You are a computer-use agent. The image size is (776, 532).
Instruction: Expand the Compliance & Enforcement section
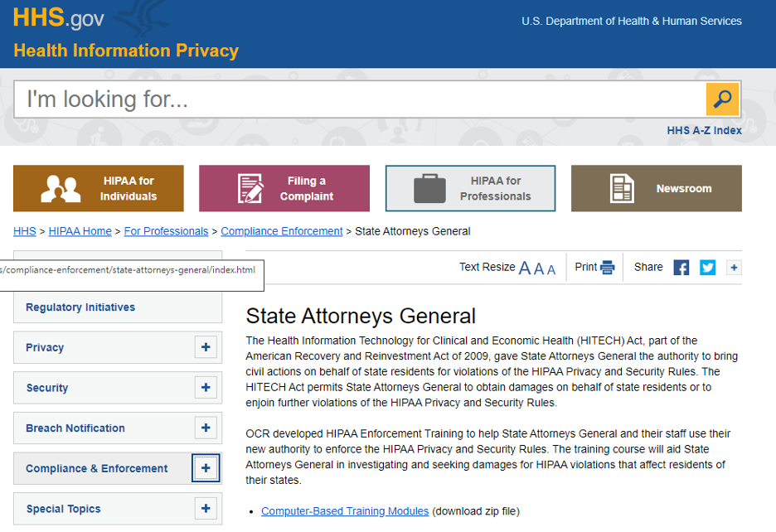pyautogui.click(x=205, y=468)
